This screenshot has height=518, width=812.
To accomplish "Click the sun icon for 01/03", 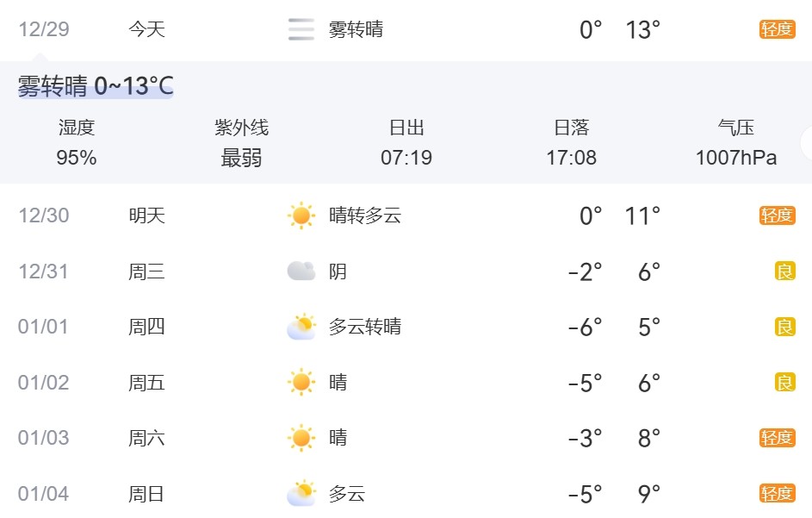I will (301, 438).
